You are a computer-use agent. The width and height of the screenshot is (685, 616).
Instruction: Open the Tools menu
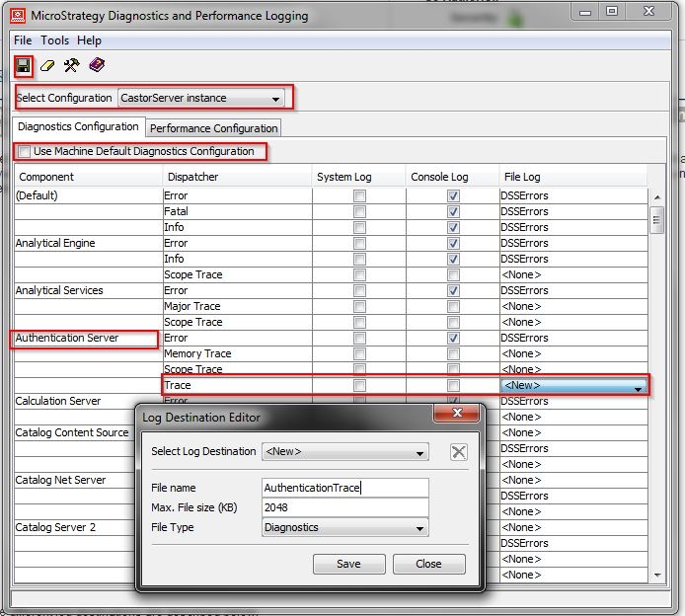pos(54,40)
